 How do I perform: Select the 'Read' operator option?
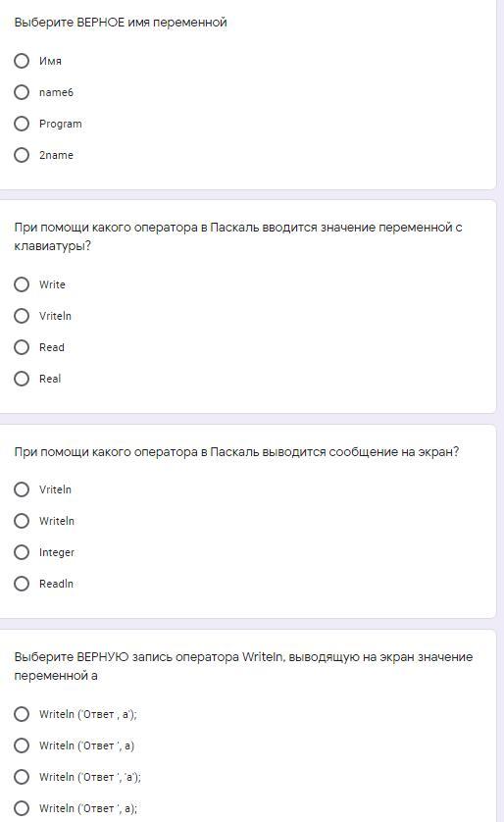pyautogui.click(x=22, y=347)
